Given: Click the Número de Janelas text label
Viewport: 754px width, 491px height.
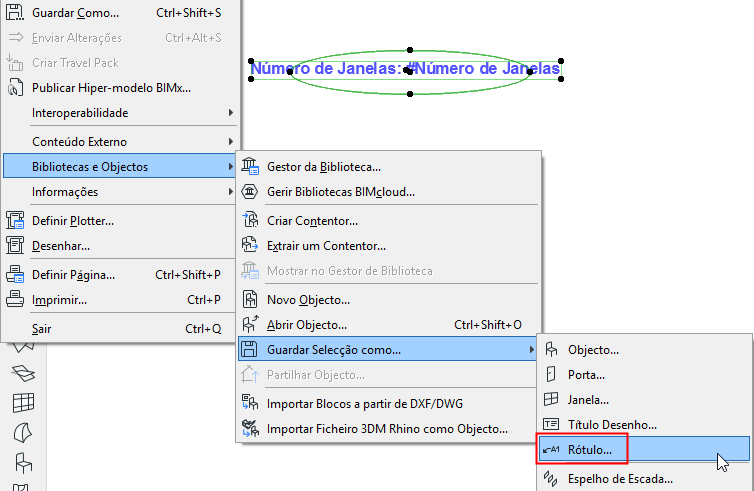Looking at the screenshot, I should 405,69.
